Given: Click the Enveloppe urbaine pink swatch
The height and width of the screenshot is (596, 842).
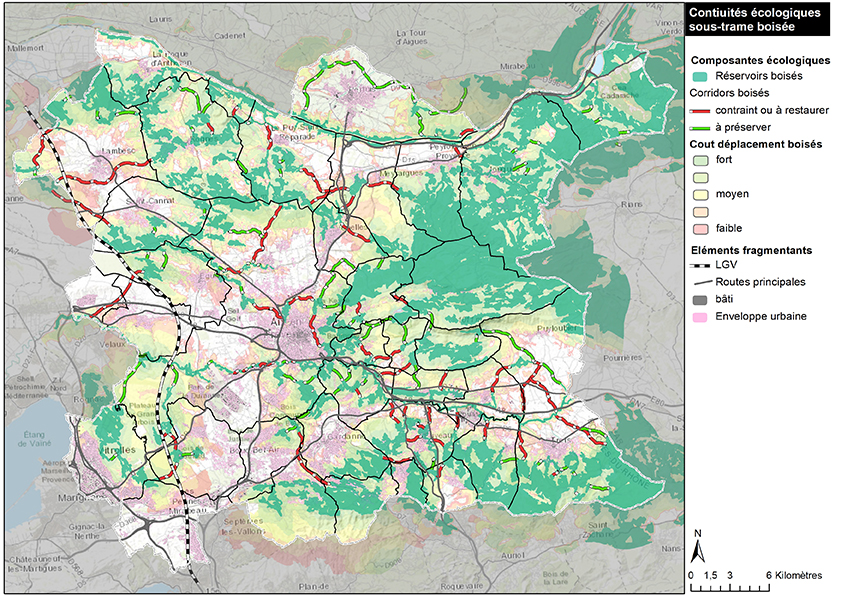Looking at the screenshot, I should (x=700, y=317).
